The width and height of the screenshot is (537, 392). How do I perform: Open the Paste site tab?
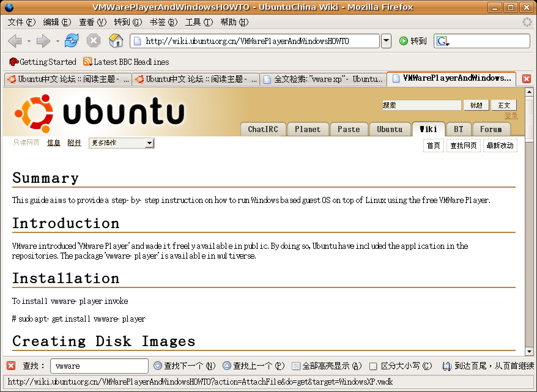tap(349, 130)
